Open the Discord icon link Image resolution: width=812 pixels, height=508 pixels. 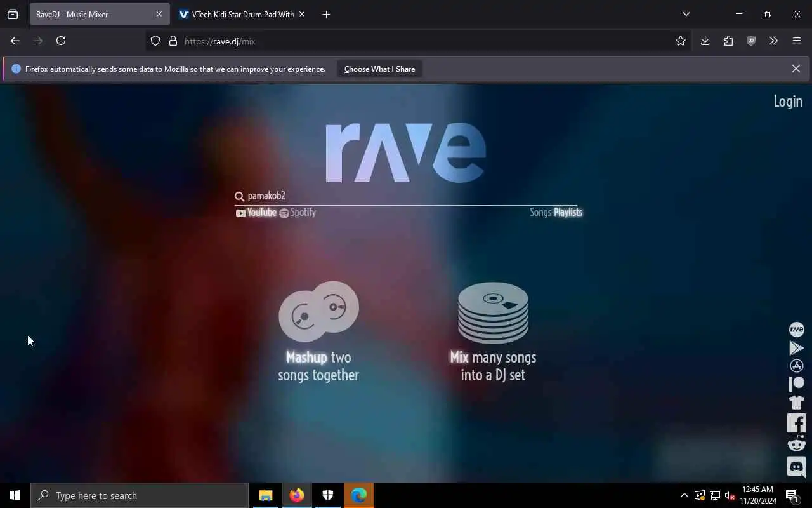pyautogui.click(x=796, y=467)
